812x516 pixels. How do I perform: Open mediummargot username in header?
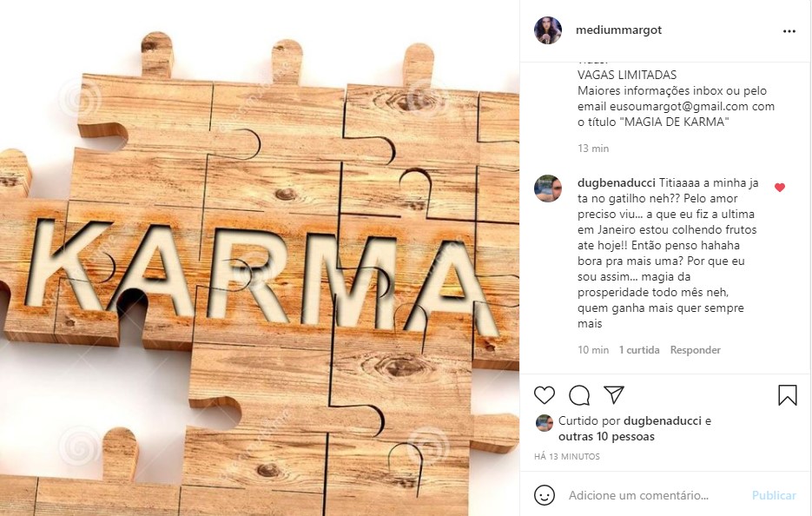coord(618,30)
